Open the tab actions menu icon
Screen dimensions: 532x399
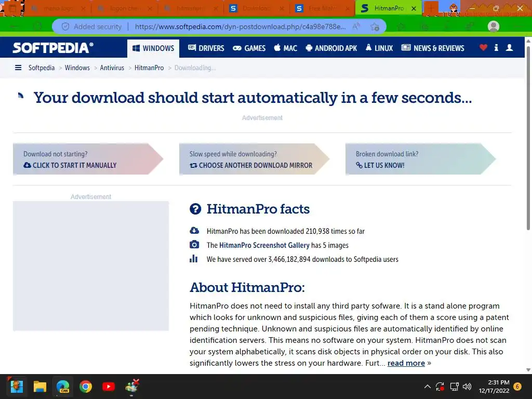(12, 8)
